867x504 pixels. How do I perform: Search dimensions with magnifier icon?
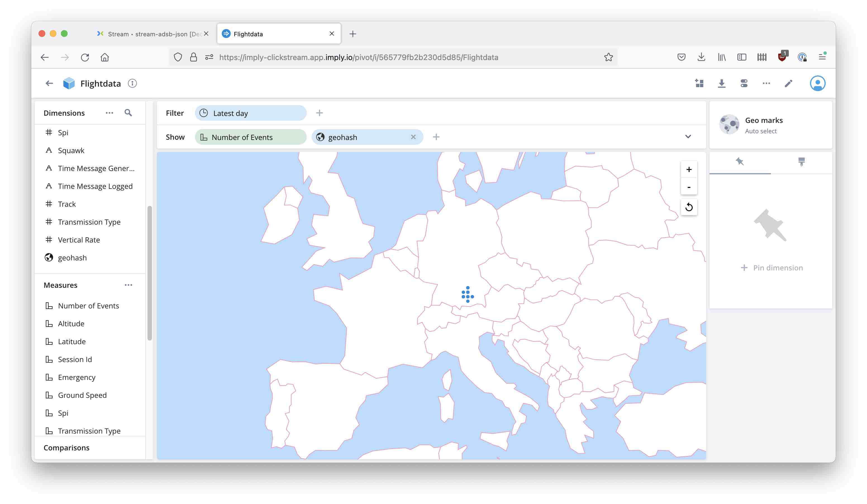(128, 113)
